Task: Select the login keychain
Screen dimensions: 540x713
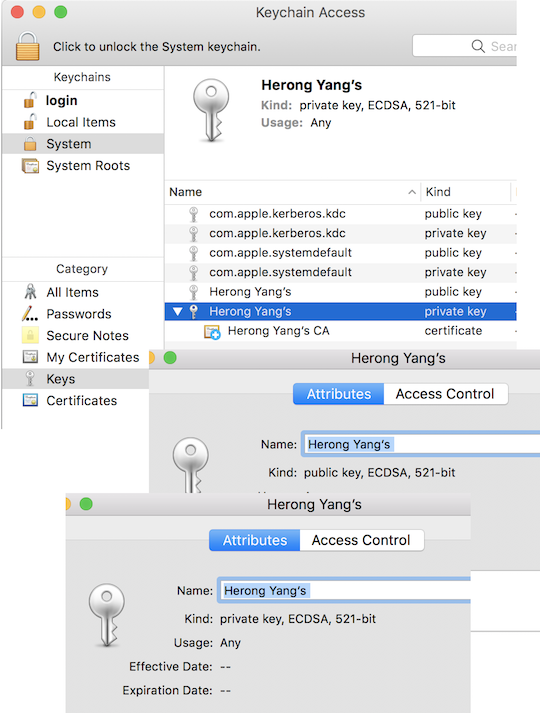Action: point(82,100)
